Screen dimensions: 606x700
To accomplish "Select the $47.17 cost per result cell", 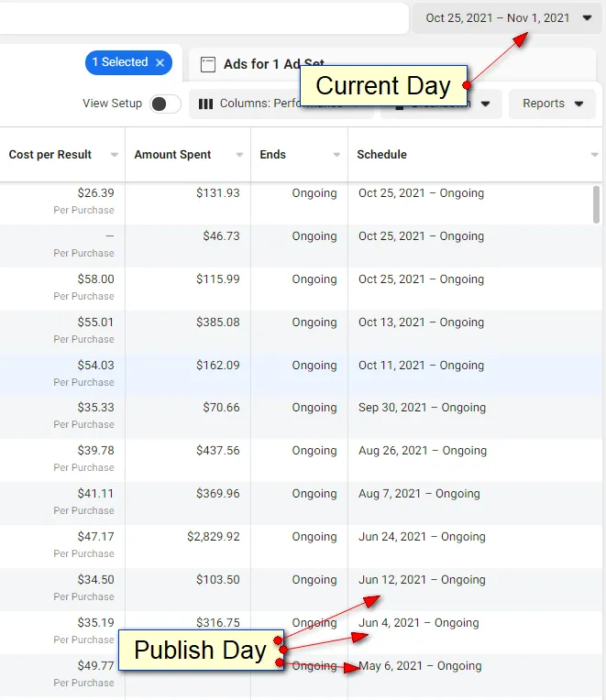I will [x=95, y=537].
